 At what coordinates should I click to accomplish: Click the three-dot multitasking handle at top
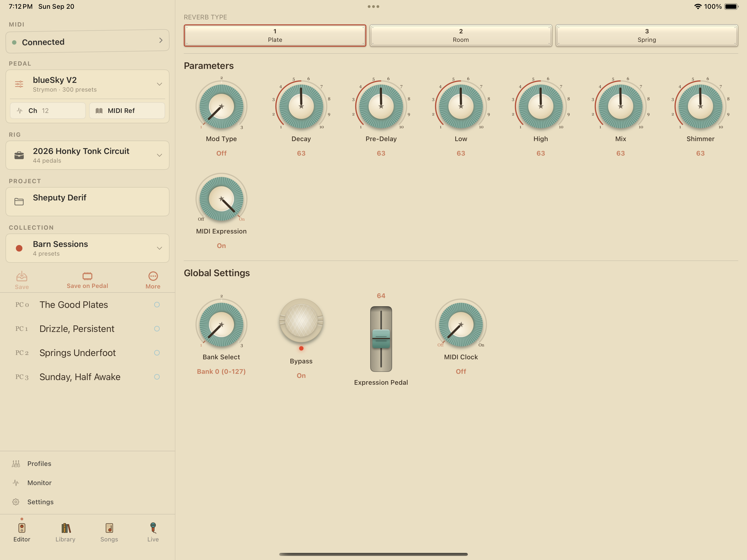click(x=373, y=6)
